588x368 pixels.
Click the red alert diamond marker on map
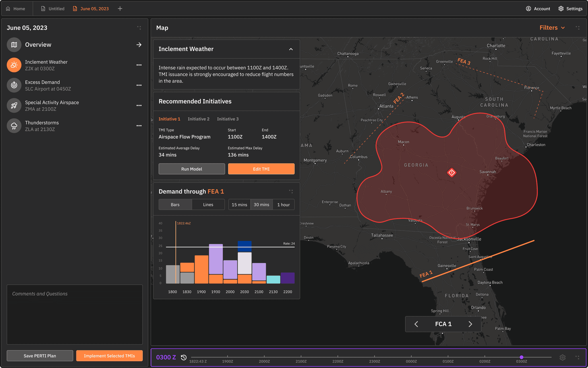point(452,172)
